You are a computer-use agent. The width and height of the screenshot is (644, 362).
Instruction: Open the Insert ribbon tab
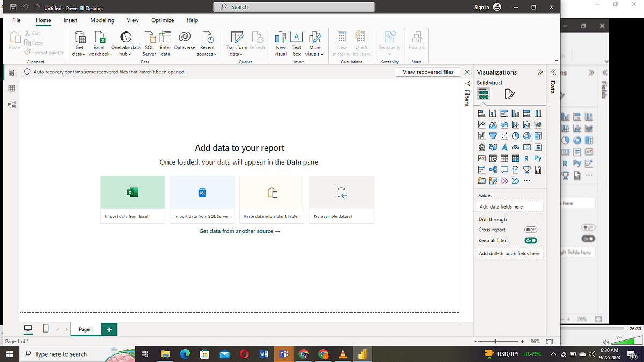tap(70, 20)
